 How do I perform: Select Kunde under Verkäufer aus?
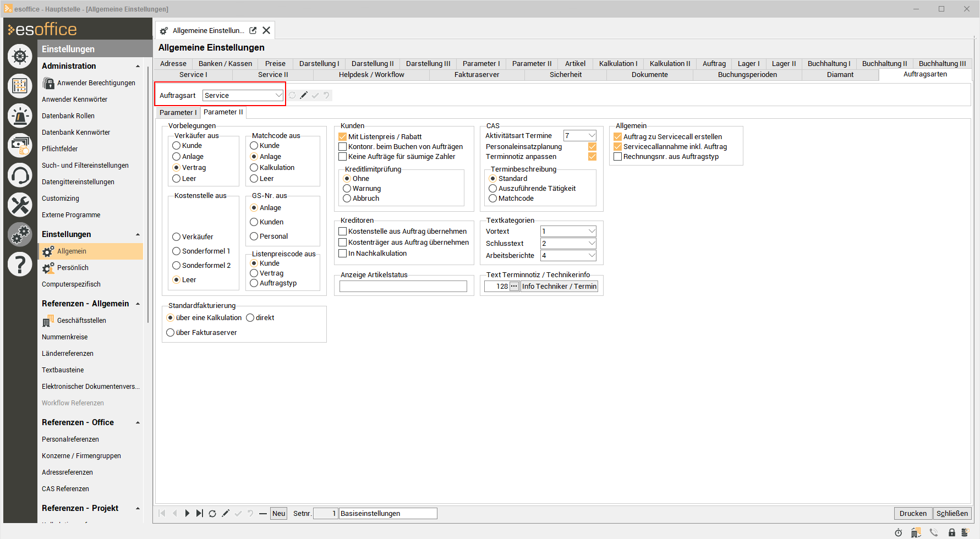click(177, 146)
